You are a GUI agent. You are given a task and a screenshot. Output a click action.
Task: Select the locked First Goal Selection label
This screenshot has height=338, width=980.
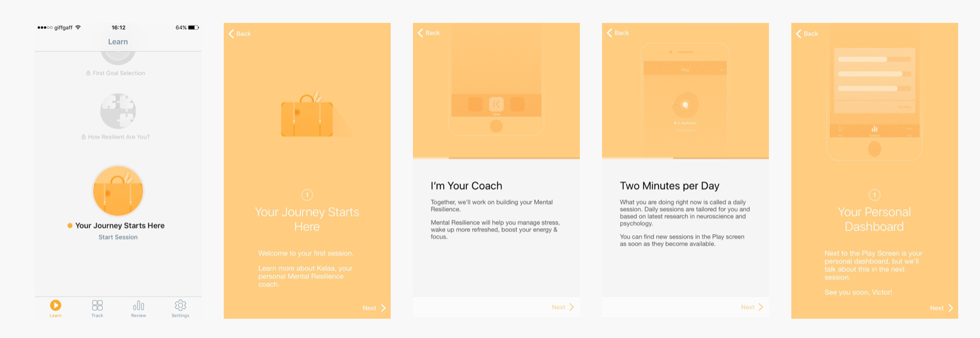(116, 73)
